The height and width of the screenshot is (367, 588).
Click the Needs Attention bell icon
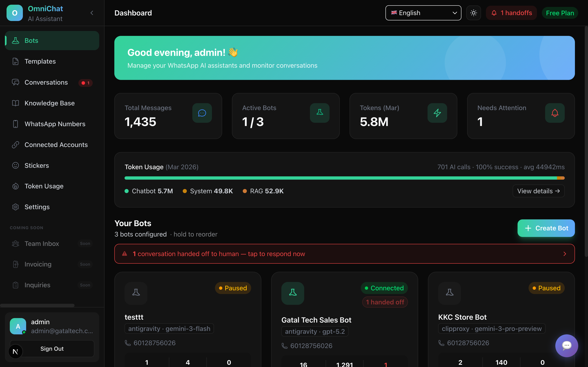(555, 113)
